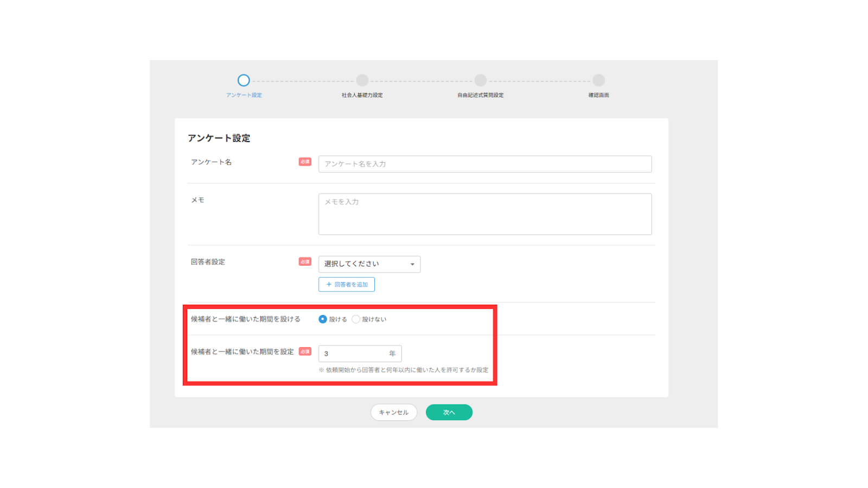Image resolution: width=868 pixels, height=488 pixels.
Task: Click the 自由記述式質問設定 step label
Action: [x=480, y=95]
